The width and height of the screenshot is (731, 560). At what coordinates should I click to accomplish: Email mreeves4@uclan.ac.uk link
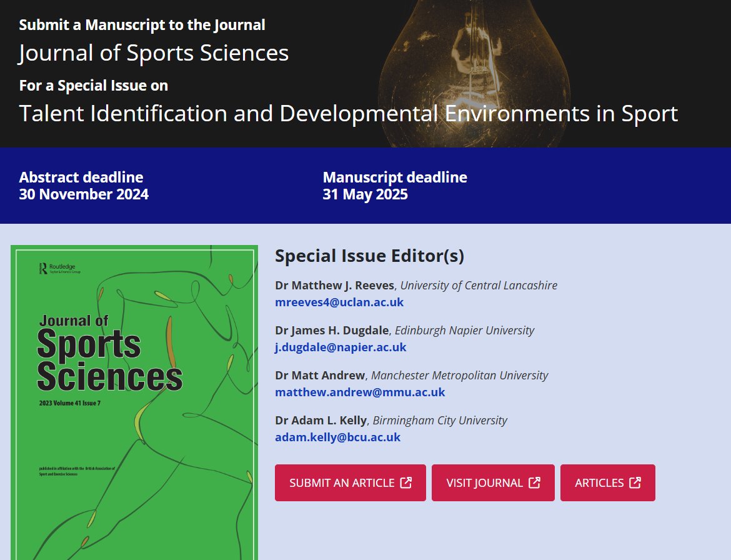(x=339, y=302)
